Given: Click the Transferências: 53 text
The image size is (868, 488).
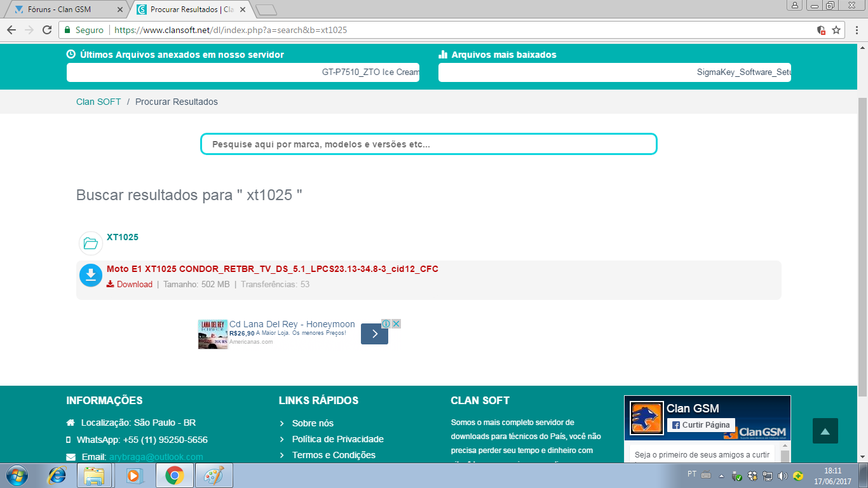Looking at the screenshot, I should point(275,284).
